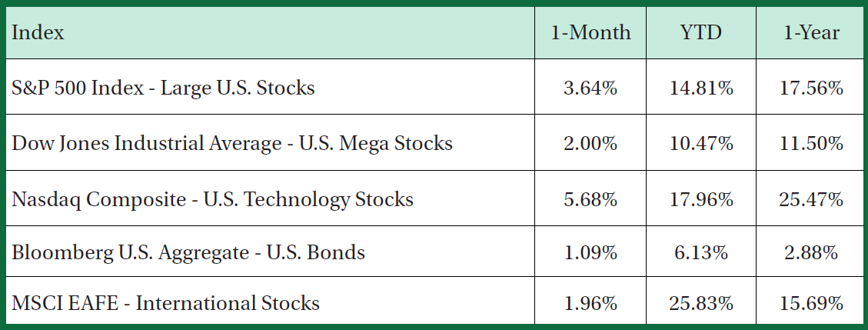
Task: Click the Bloomberg YTD value 6.13%
Action: (x=701, y=252)
